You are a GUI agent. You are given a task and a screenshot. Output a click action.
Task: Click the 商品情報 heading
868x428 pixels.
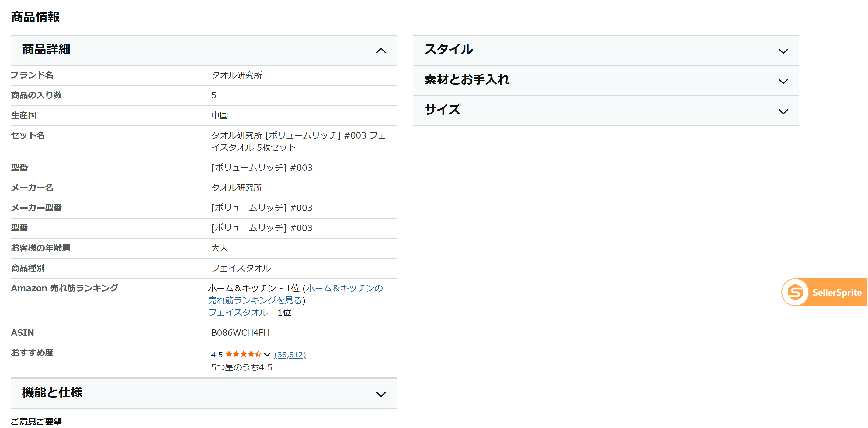(x=35, y=17)
